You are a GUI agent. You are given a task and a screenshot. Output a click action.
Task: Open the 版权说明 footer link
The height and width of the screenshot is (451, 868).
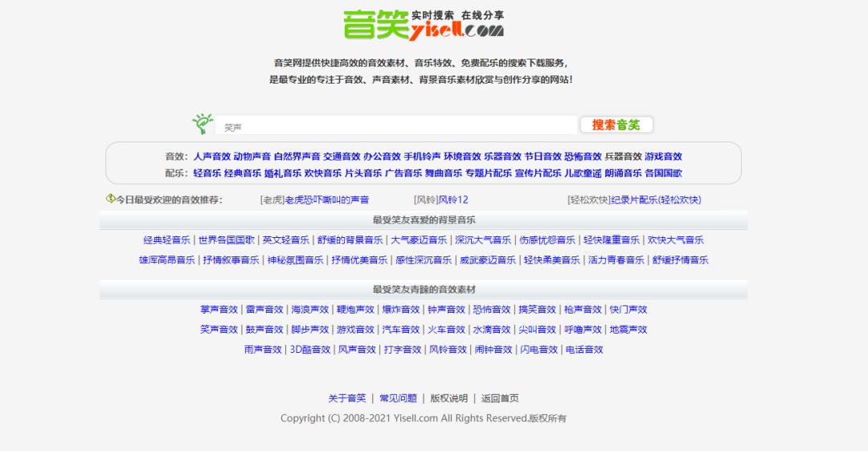(449, 398)
